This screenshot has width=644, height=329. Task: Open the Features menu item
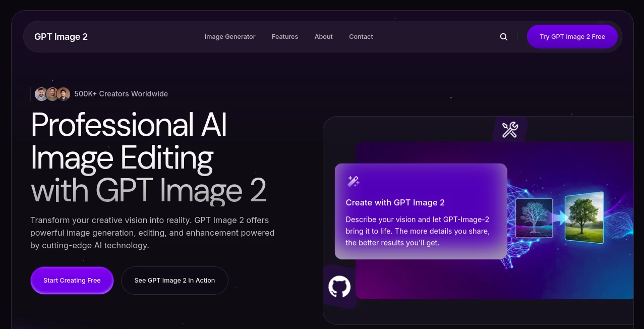[285, 36]
